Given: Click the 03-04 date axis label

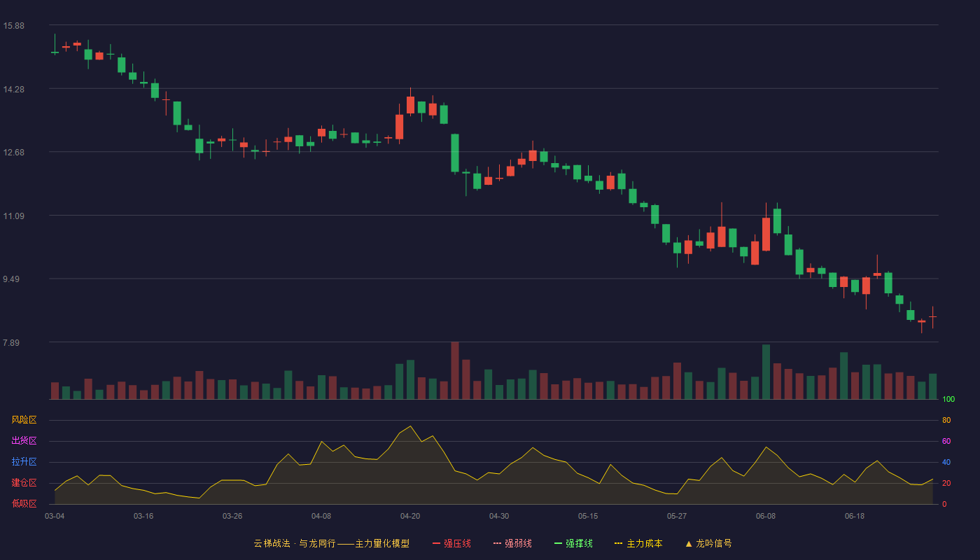Looking at the screenshot, I should [x=55, y=516].
